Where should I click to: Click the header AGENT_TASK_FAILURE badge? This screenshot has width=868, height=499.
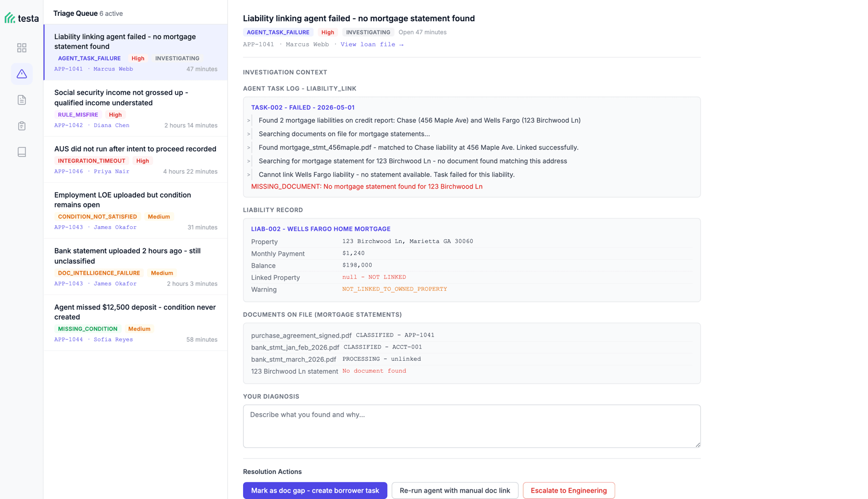[x=278, y=32]
